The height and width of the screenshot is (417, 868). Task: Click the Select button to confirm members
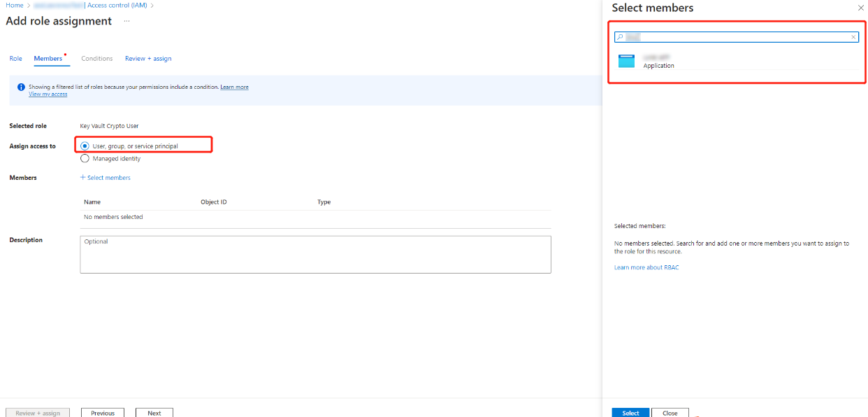(630, 413)
